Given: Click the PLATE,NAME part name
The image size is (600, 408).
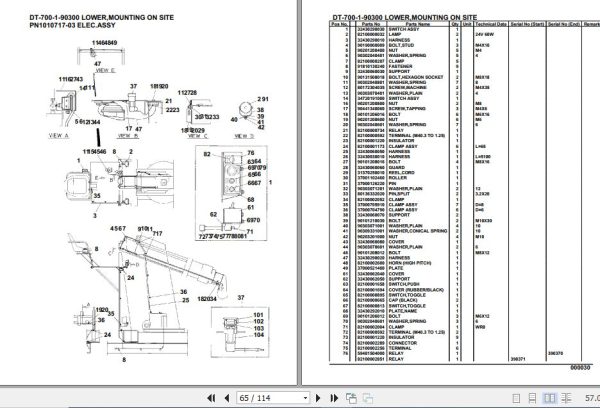Looking at the screenshot, I should pos(403,311).
